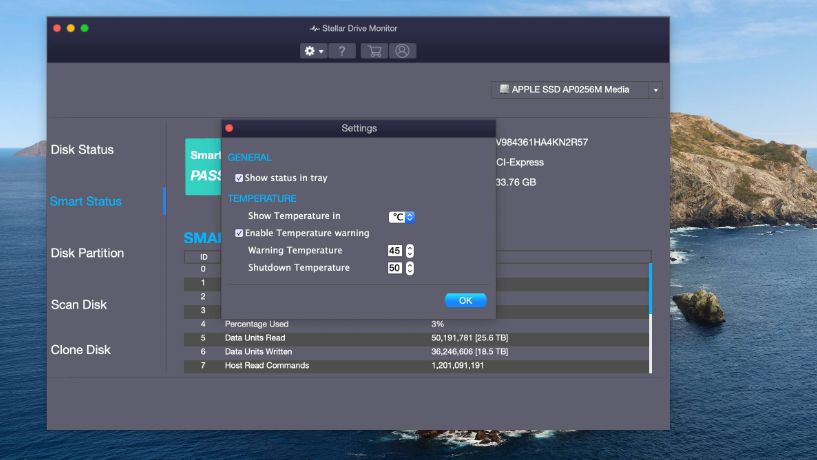Click the green maximize window button
This screenshot has width=817, height=460.
pos(85,28)
